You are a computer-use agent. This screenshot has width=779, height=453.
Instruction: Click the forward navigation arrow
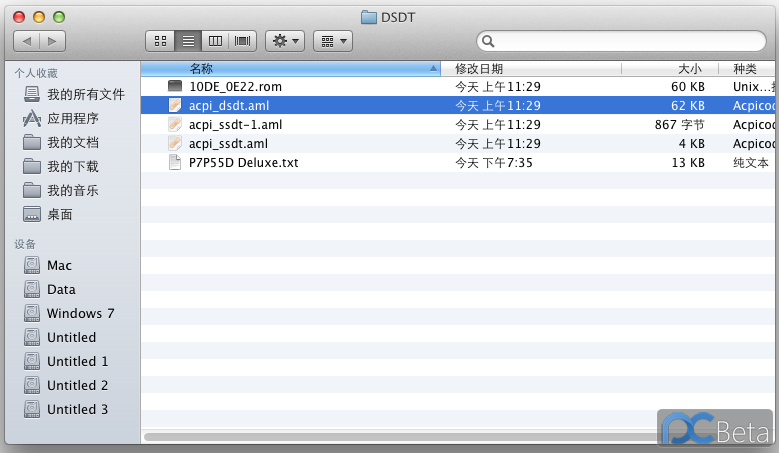(x=52, y=41)
